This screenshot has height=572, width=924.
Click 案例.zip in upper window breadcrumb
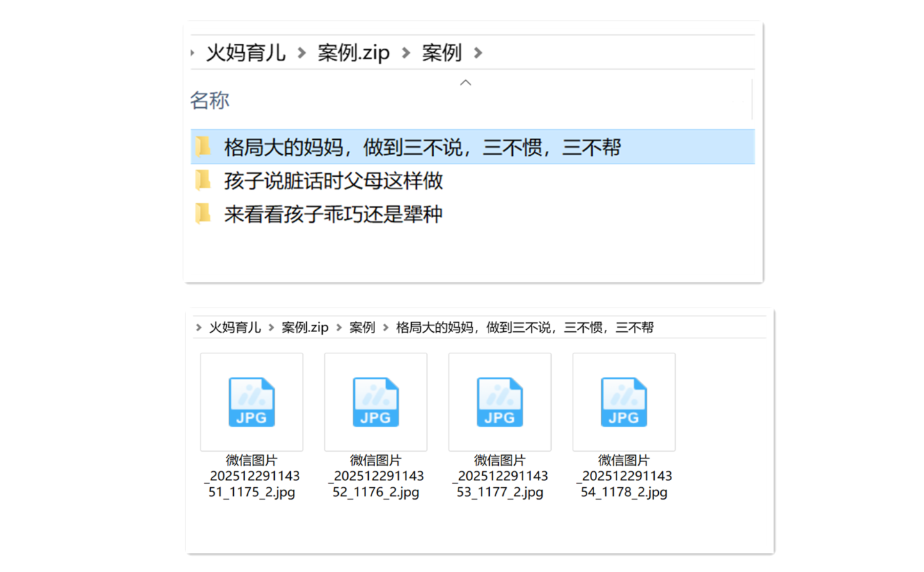(353, 53)
